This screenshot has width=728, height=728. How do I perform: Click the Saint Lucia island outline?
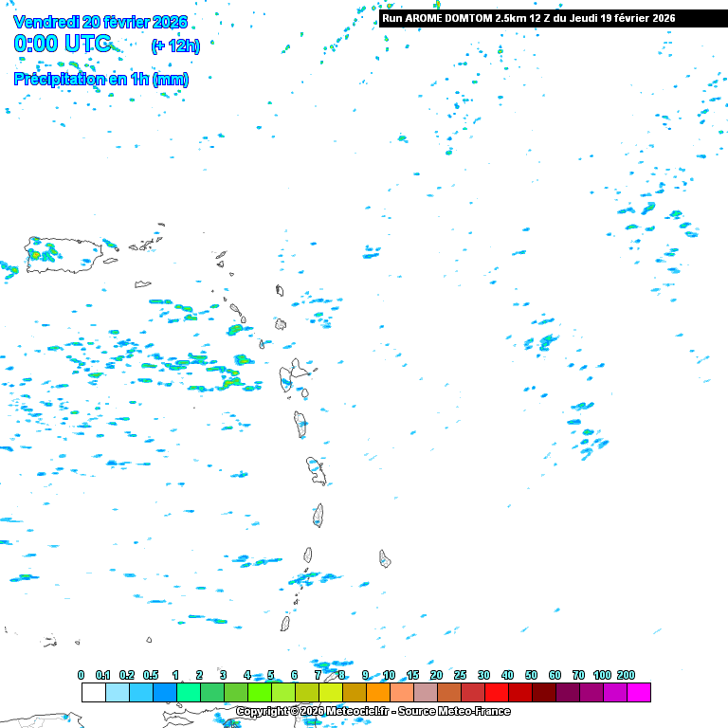[x=318, y=515]
